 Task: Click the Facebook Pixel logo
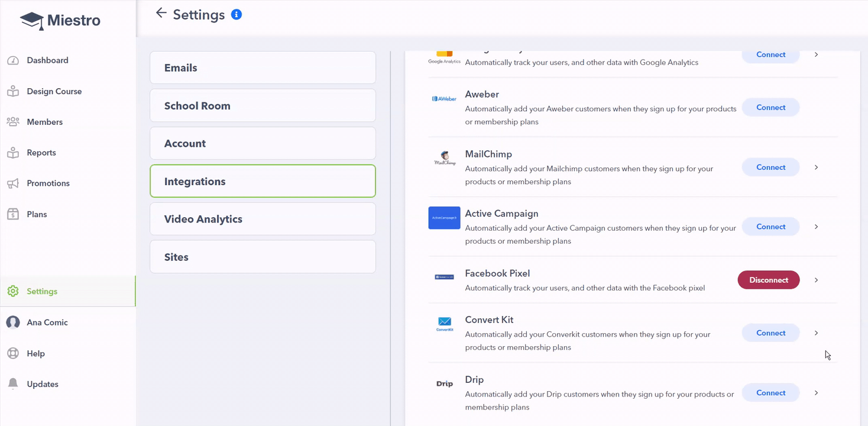(445, 277)
